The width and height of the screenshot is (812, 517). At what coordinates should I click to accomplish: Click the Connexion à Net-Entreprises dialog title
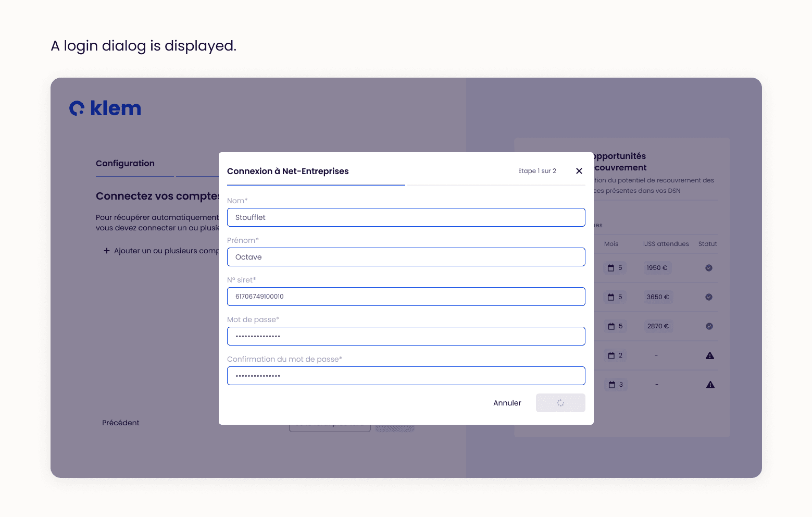[x=288, y=171]
